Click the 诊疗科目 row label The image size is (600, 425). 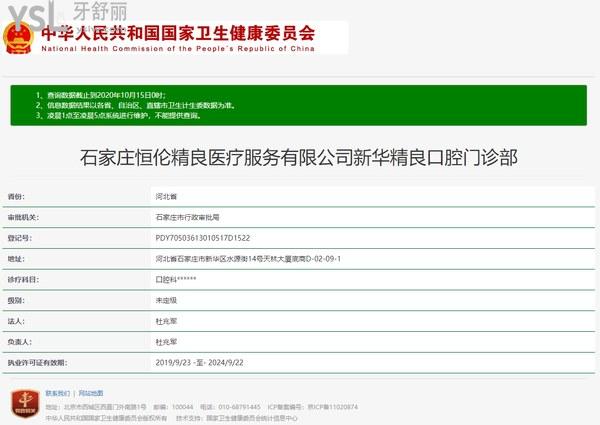23,280
